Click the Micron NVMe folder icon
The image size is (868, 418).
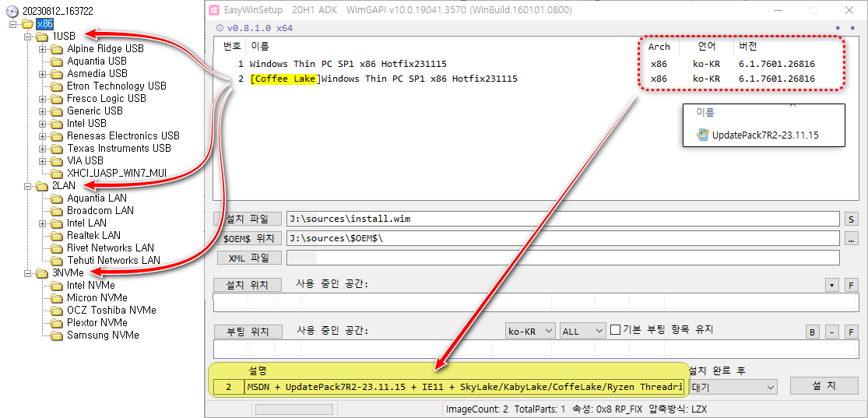tap(57, 298)
